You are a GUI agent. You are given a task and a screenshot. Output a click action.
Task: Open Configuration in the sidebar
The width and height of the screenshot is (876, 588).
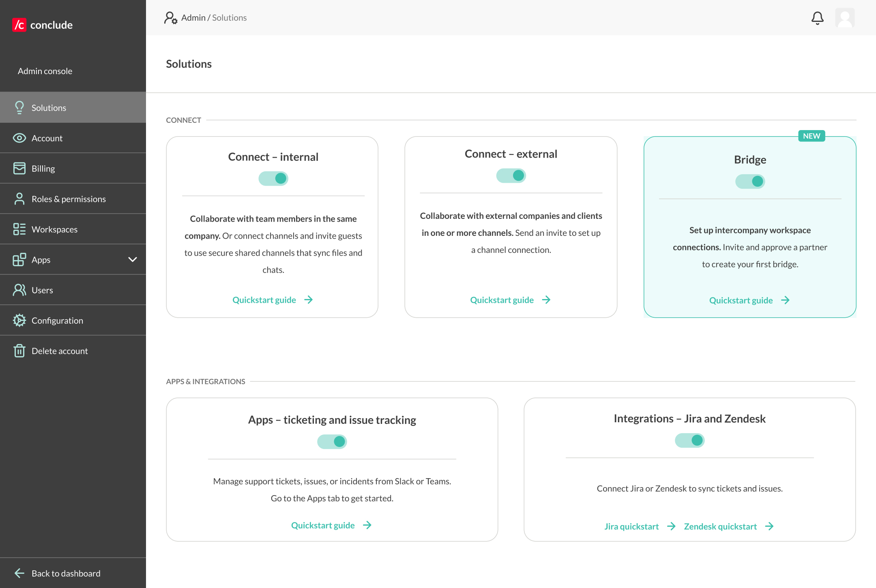click(x=73, y=320)
